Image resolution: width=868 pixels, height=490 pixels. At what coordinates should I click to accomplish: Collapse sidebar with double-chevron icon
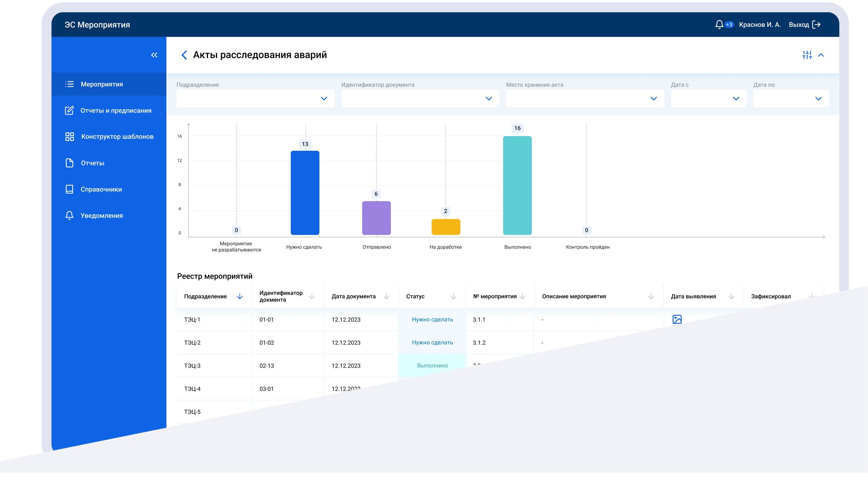coord(154,55)
